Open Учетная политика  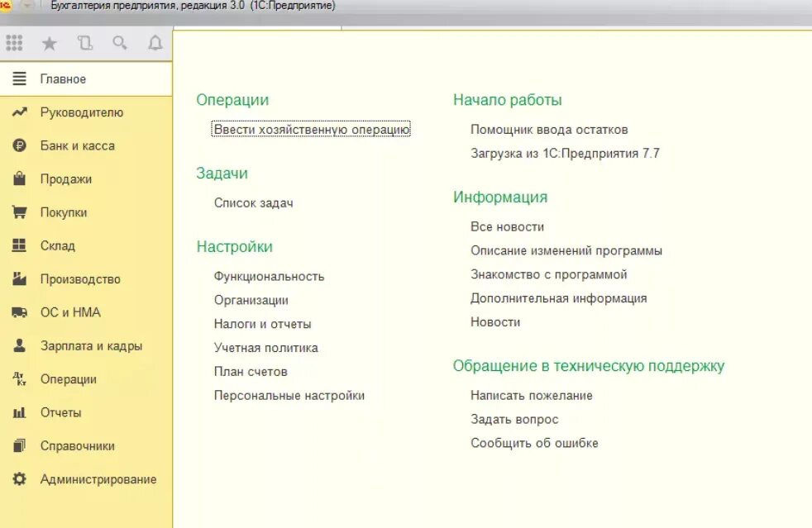266,348
